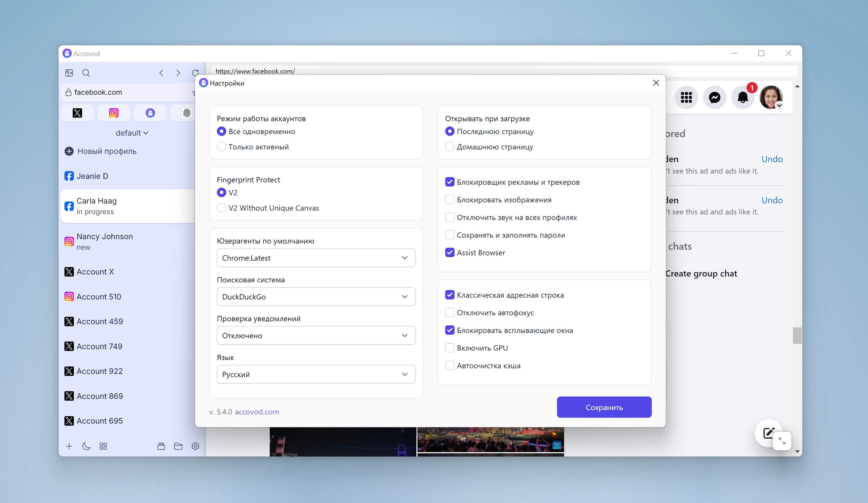The height and width of the screenshot is (503, 868).
Task: Click the search magnifier icon in sidebar
Action: click(86, 73)
